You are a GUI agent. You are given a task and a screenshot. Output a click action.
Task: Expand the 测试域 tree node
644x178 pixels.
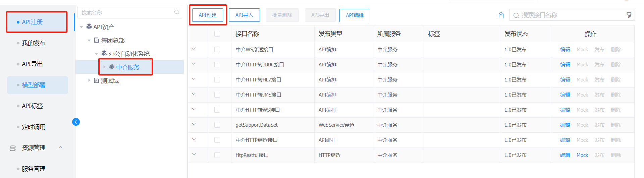pos(89,80)
